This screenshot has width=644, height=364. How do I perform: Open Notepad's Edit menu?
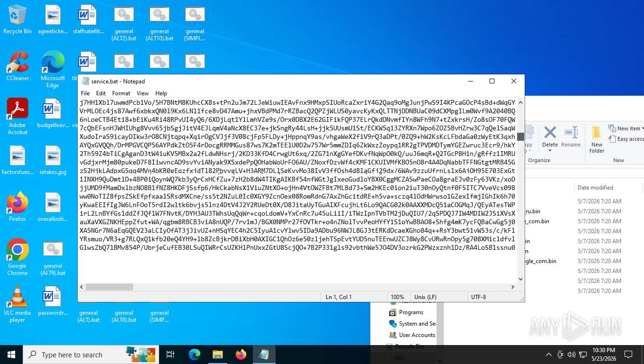101,93
